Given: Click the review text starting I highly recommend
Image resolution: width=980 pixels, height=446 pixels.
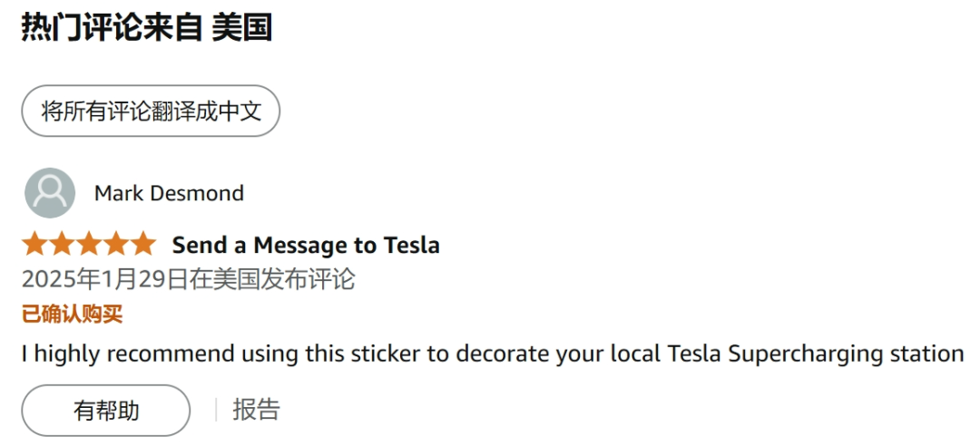Looking at the screenshot, I should point(493,354).
